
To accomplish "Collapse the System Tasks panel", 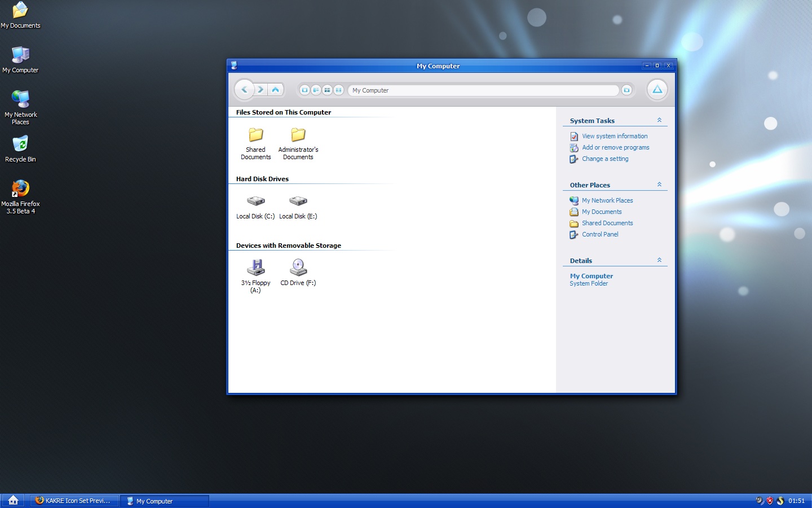I will (659, 120).
